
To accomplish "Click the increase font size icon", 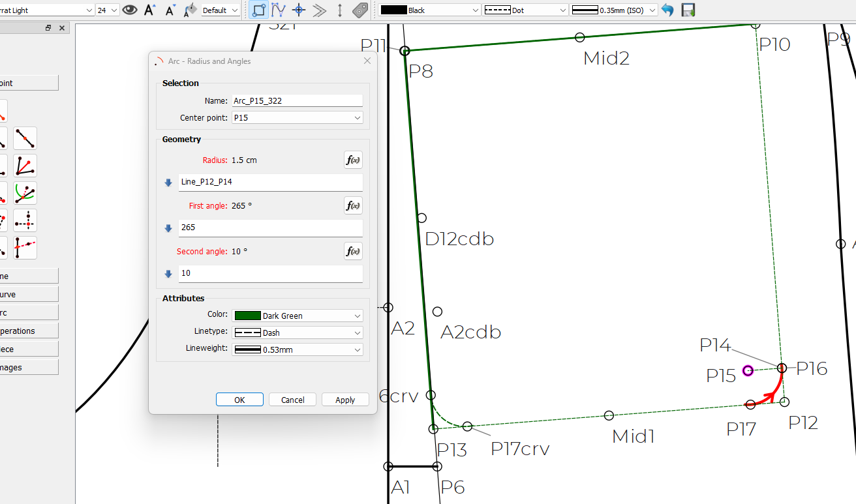I will tap(150, 10).
